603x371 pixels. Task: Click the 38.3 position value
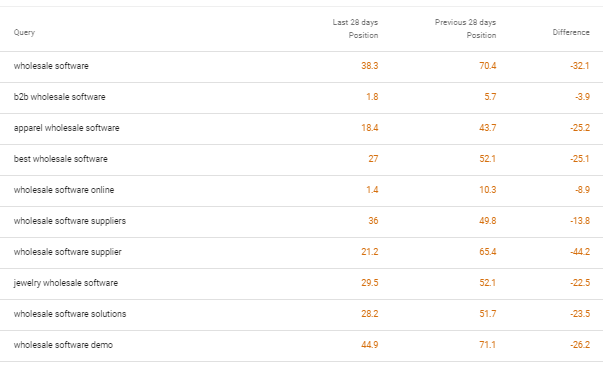(x=370, y=66)
